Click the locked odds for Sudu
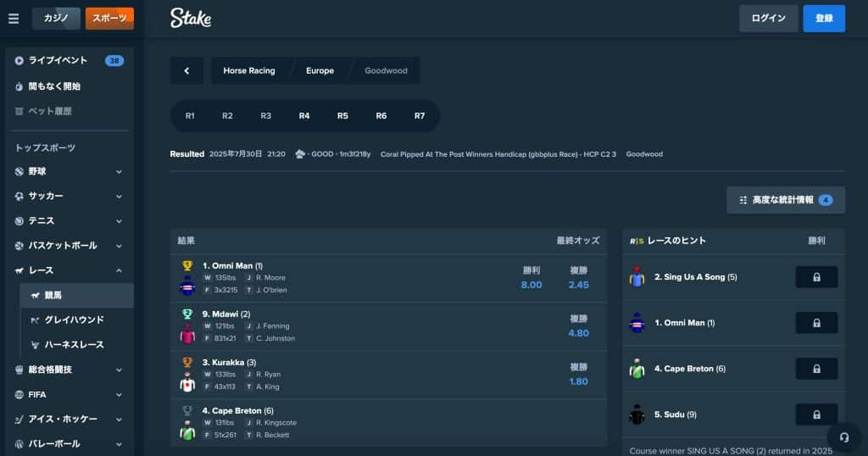 click(x=816, y=414)
